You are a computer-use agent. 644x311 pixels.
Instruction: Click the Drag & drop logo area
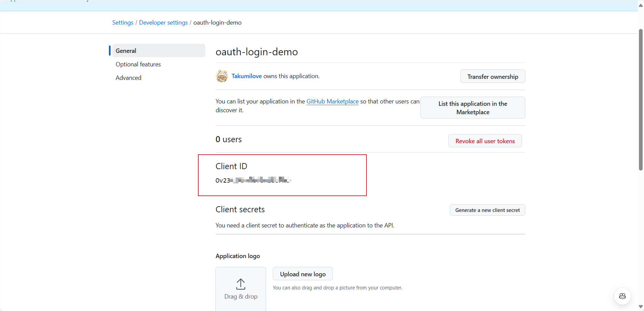tap(241, 289)
